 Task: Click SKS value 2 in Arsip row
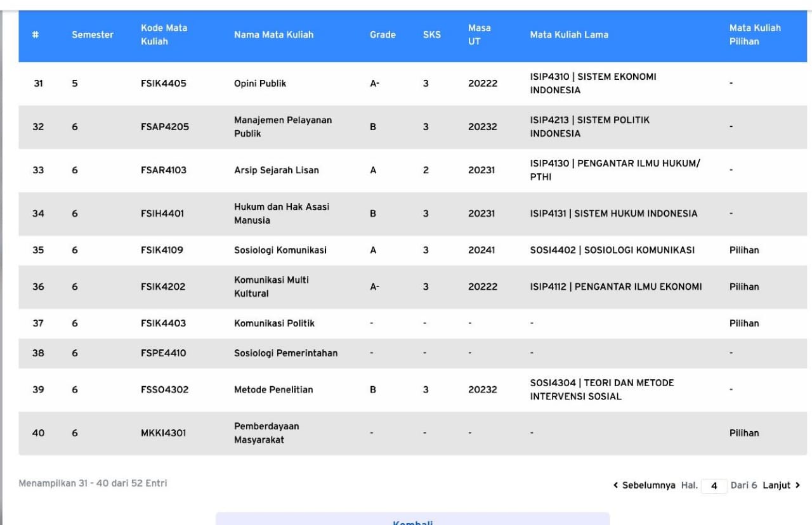(426, 170)
